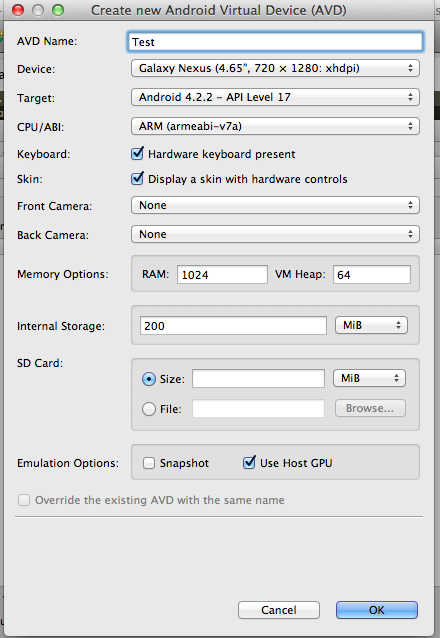Uncheck Hardware keyboard present
Viewport: 440px width, 638px height.
pyautogui.click(x=137, y=154)
